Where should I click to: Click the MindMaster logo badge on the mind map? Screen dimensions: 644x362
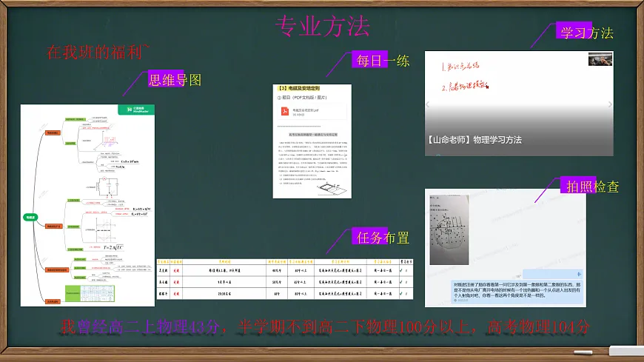[x=136, y=110]
